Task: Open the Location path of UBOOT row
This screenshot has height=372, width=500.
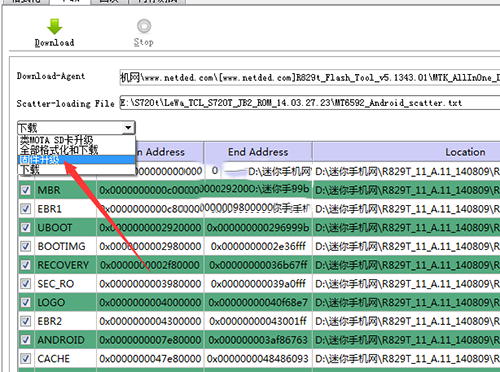Action: point(407,227)
